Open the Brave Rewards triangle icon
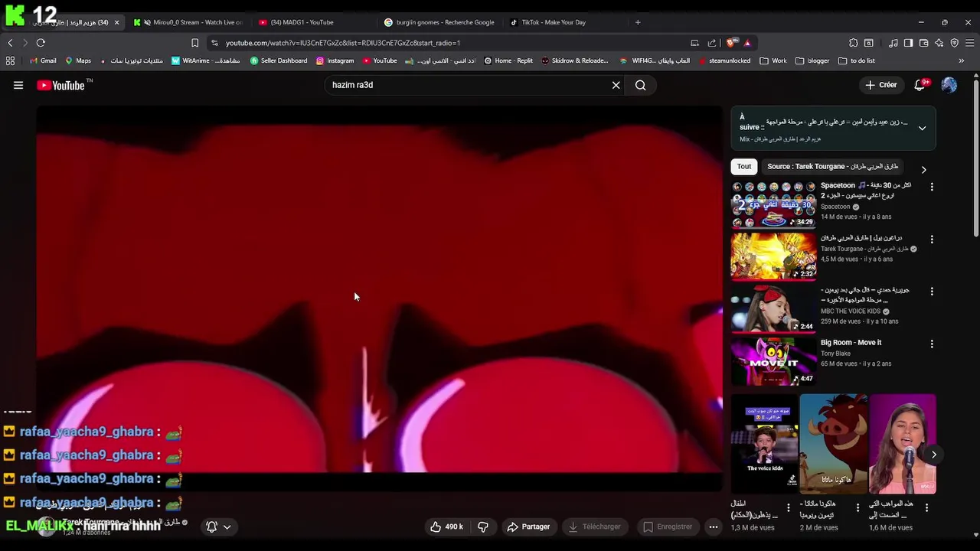Screen dimensions: 980x551 pyautogui.click(x=747, y=43)
